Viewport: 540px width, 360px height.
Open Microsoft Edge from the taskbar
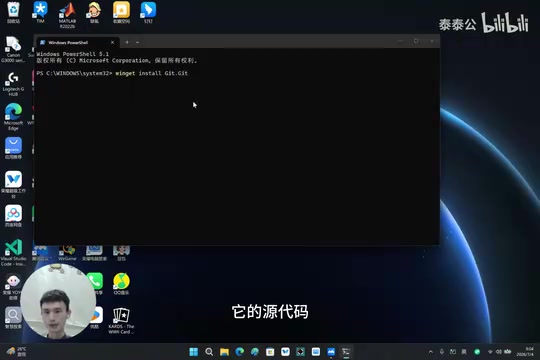239,352
